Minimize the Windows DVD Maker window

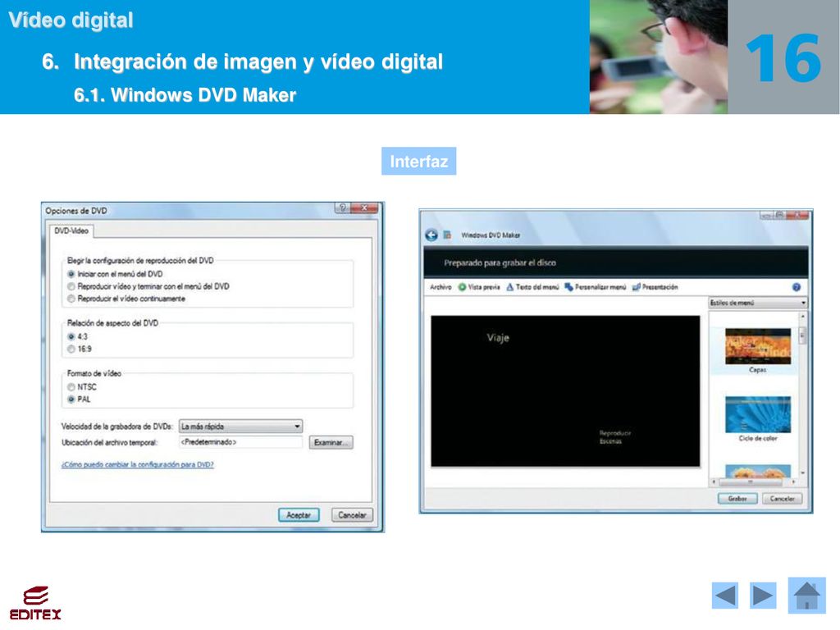tap(767, 215)
